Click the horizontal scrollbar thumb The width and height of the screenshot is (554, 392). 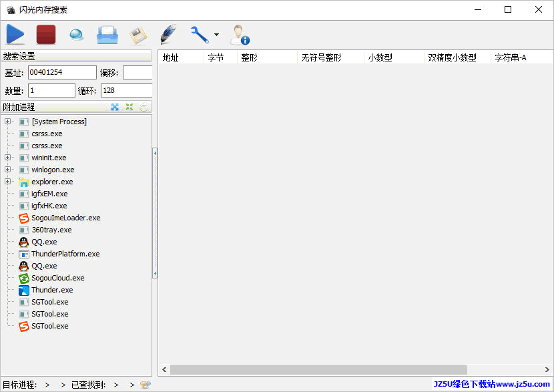pyautogui.click(x=318, y=369)
